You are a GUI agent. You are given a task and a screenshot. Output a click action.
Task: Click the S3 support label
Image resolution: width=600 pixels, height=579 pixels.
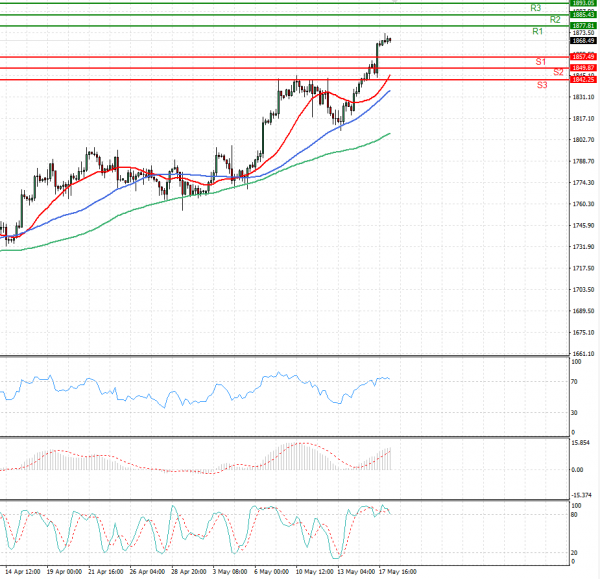[542, 85]
